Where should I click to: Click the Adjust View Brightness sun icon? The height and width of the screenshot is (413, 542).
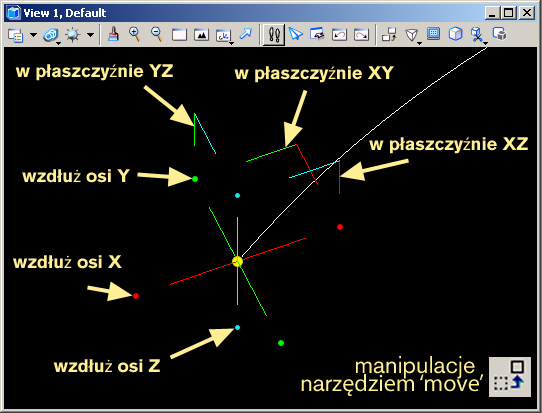pos(73,35)
